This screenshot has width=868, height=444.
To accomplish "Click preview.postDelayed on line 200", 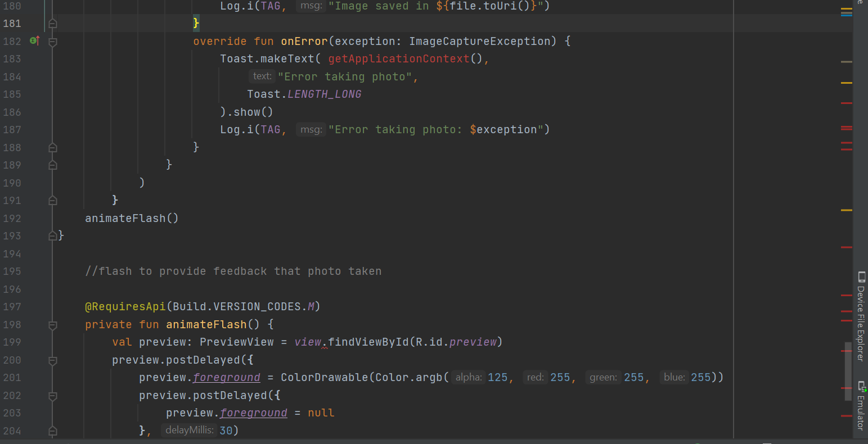I will [x=176, y=360].
